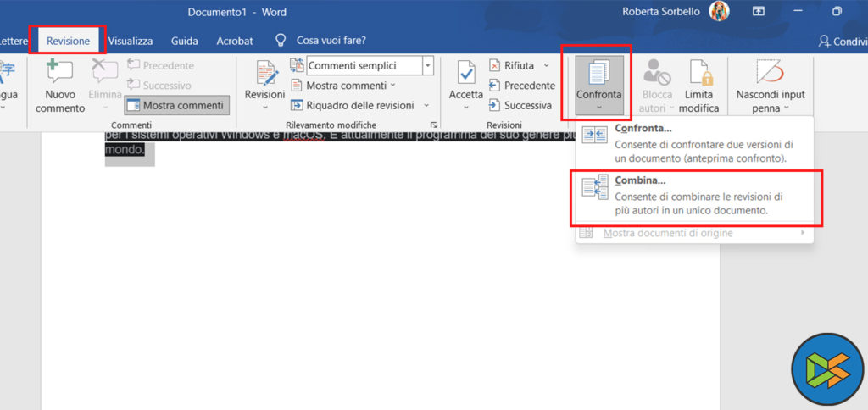The width and height of the screenshot is (868, 410).
Task: Add a comment with the Nuovo commento icon
Action: [x=60, y=71]
